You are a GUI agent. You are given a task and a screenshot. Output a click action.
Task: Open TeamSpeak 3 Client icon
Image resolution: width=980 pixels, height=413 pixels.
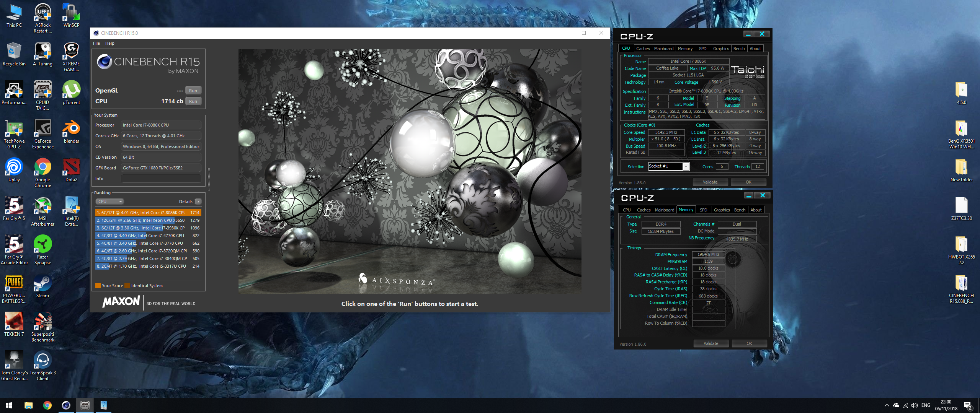(x=43, y=366)
